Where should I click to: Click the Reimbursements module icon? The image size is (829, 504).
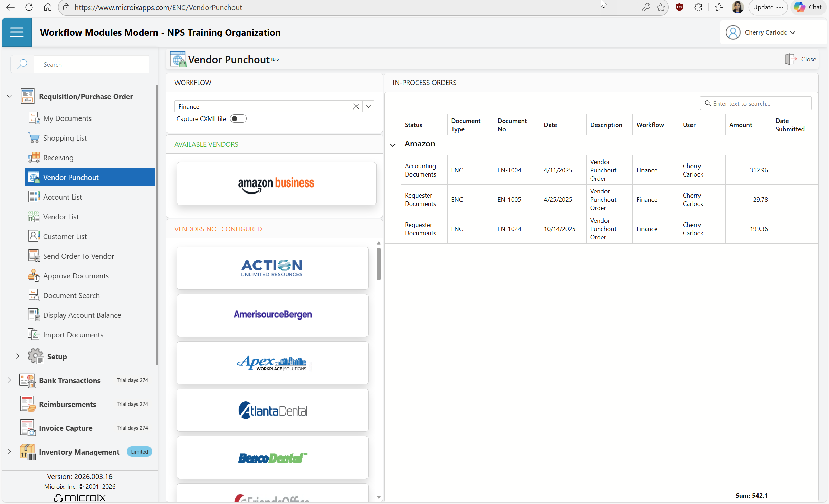pos(28,404)
